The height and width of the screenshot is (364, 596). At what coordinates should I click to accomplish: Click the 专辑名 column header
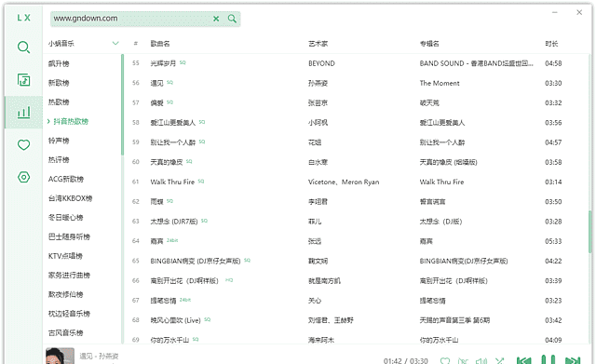(429, 44)
